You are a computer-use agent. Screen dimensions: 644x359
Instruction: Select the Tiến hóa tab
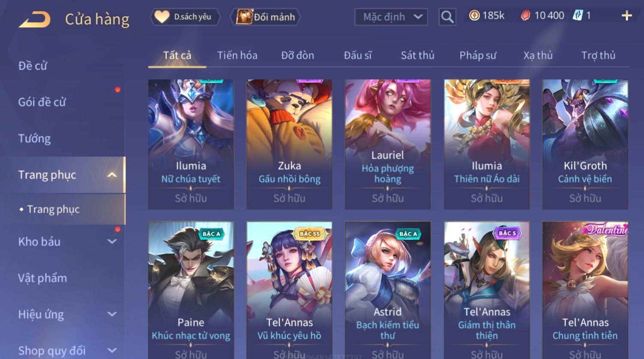coord(237,55)
